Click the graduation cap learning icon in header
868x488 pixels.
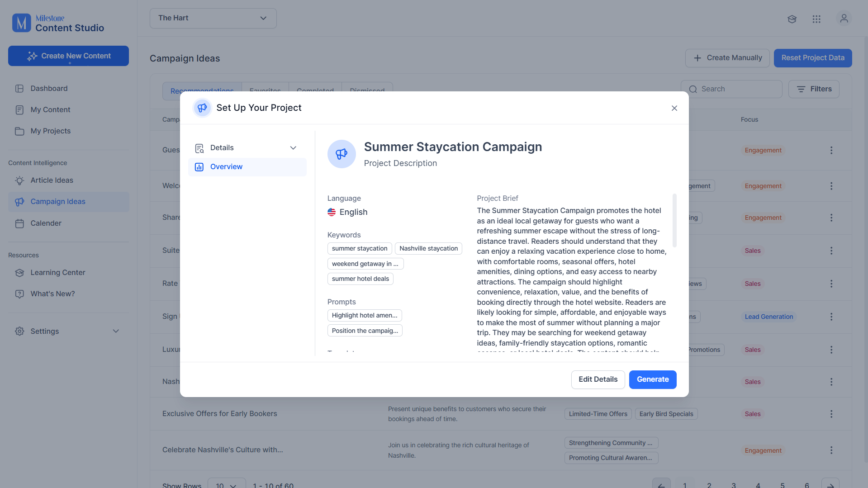coord(792,19)
